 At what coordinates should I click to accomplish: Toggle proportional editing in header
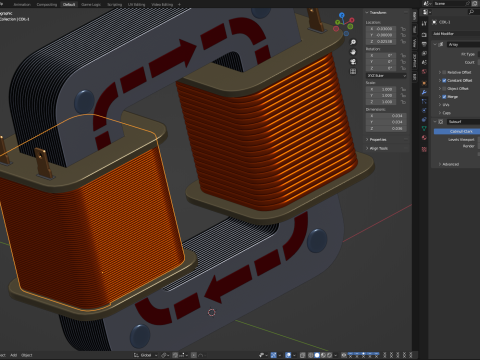(194, 355)
